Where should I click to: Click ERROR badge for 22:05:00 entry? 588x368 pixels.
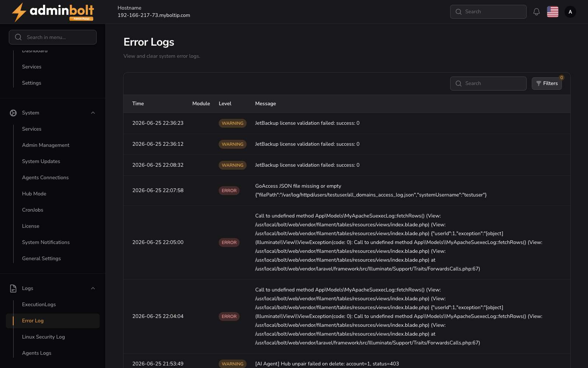click(229, 243)
